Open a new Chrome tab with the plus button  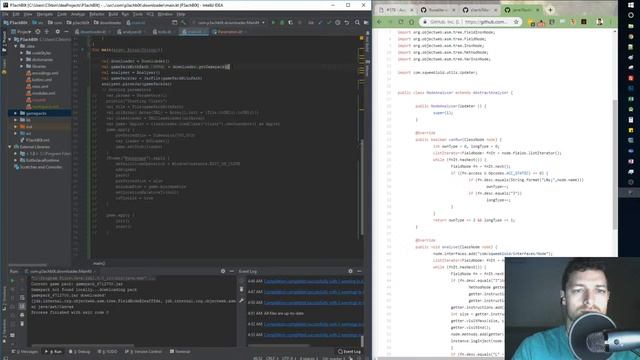tap(550, 9)
